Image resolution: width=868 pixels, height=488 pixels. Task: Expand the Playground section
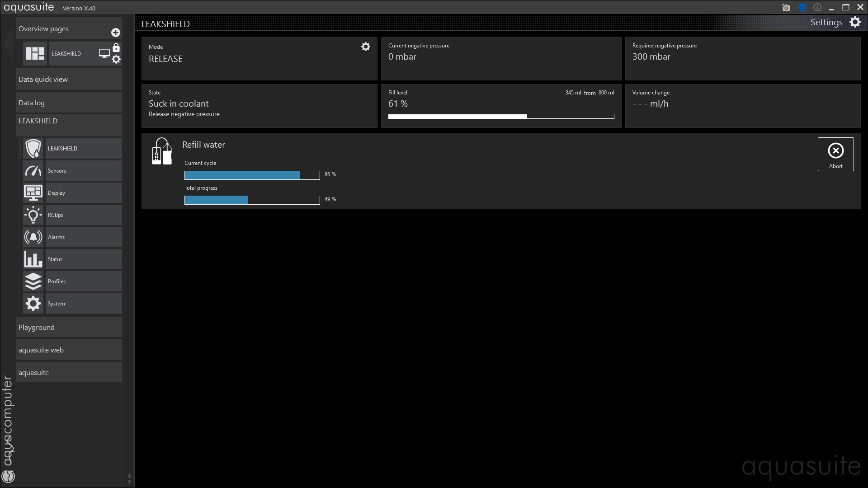tap(69, 328)
